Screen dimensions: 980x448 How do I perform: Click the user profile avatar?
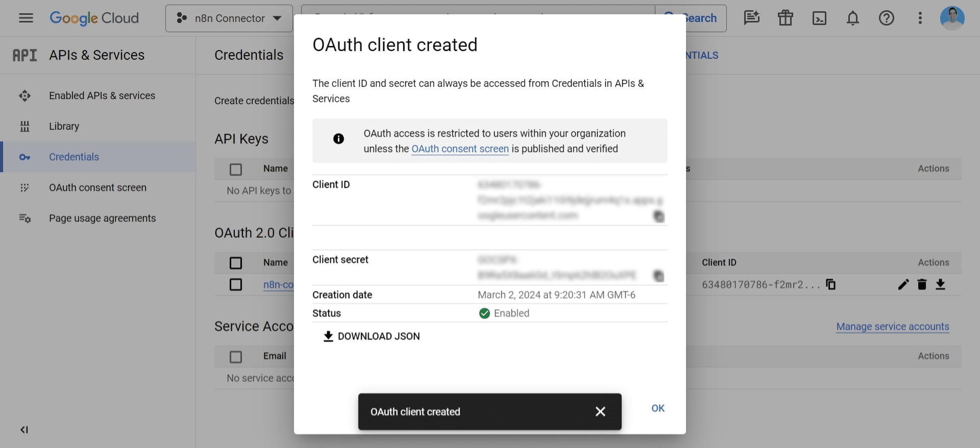952,18
